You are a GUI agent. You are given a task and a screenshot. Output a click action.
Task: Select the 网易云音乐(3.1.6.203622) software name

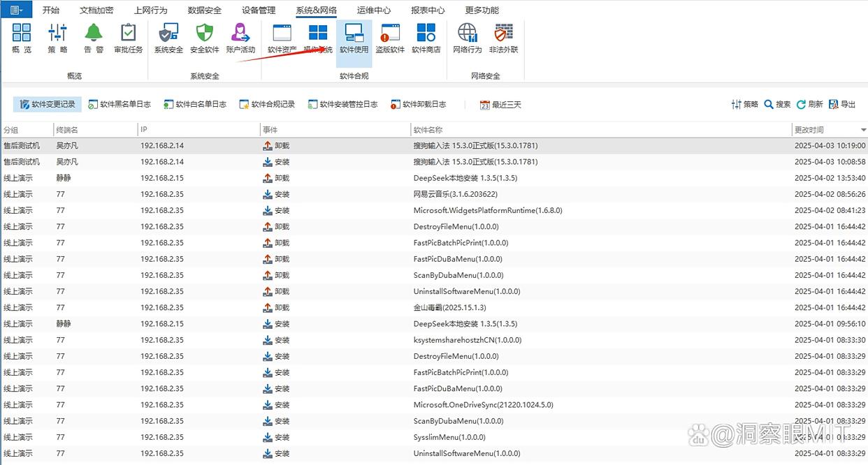pos(456,194)
